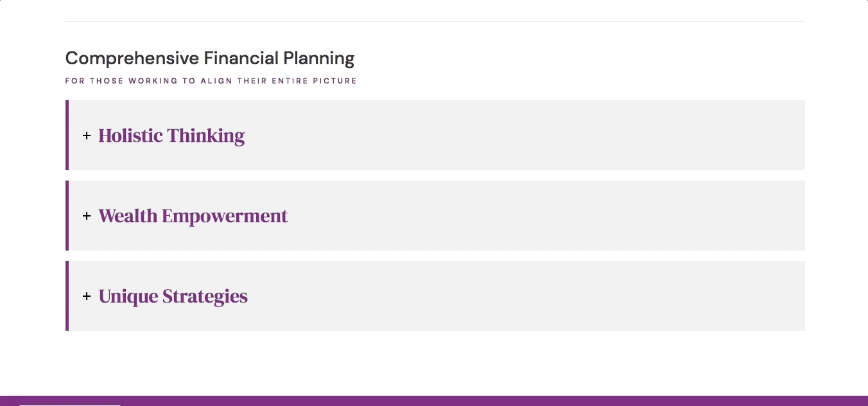Click the "For those working to align" subtitle
The height and width of the screenshot is (406, 868).
(211, 81)
